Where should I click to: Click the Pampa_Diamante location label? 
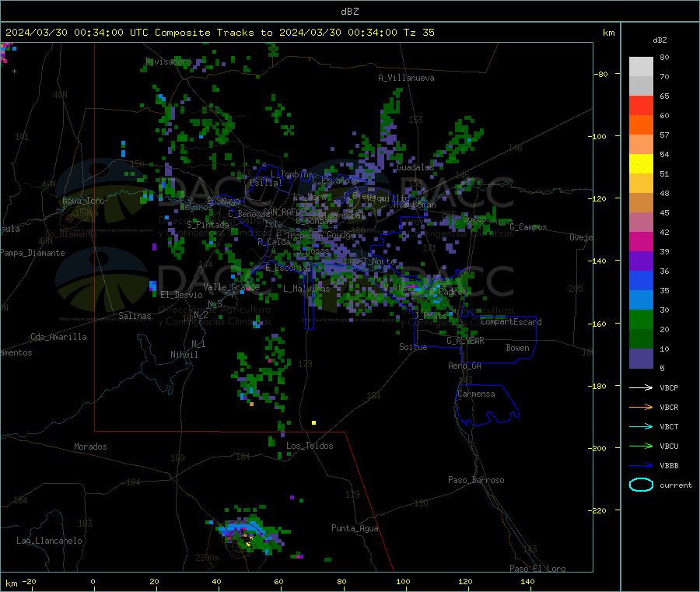point(33,253)
